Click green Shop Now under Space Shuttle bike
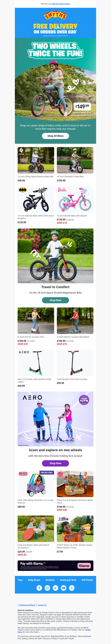 56,300
